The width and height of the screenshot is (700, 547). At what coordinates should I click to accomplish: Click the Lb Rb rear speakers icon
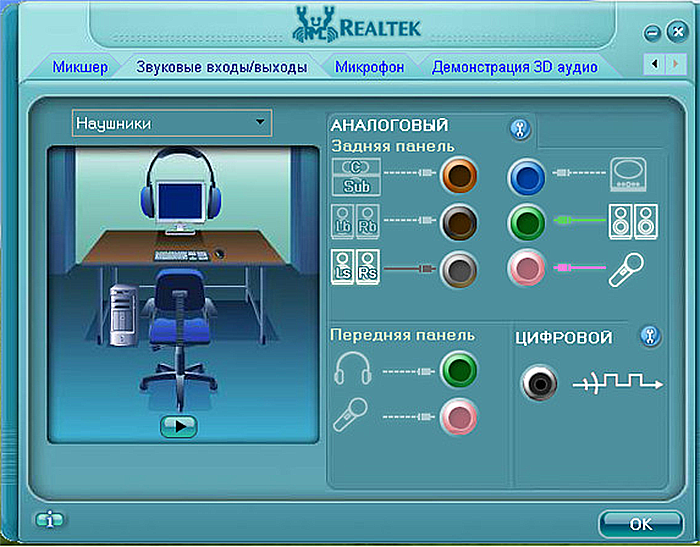tap(355, 221)
